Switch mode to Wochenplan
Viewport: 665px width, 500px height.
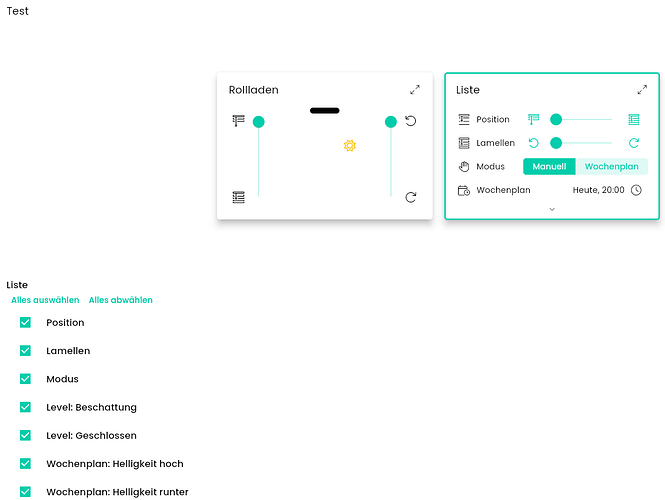[x=612, y=167]
